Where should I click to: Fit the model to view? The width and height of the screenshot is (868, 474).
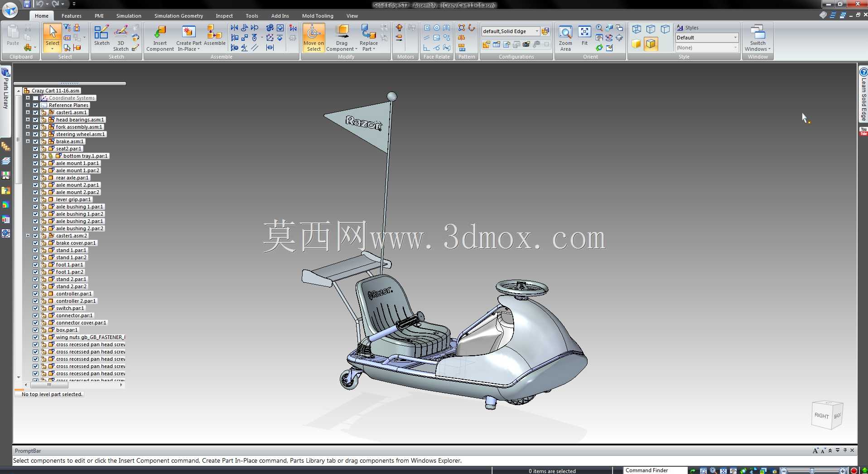(x=584, y=35)
